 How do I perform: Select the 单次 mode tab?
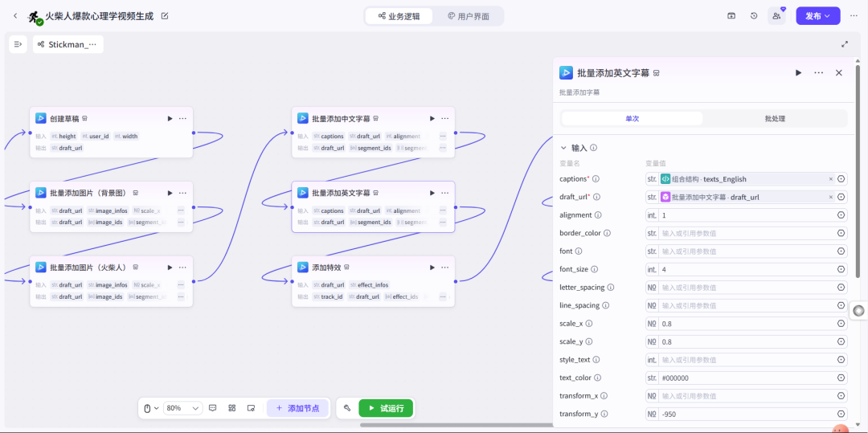pyautogui.click(x=633, y=118)
